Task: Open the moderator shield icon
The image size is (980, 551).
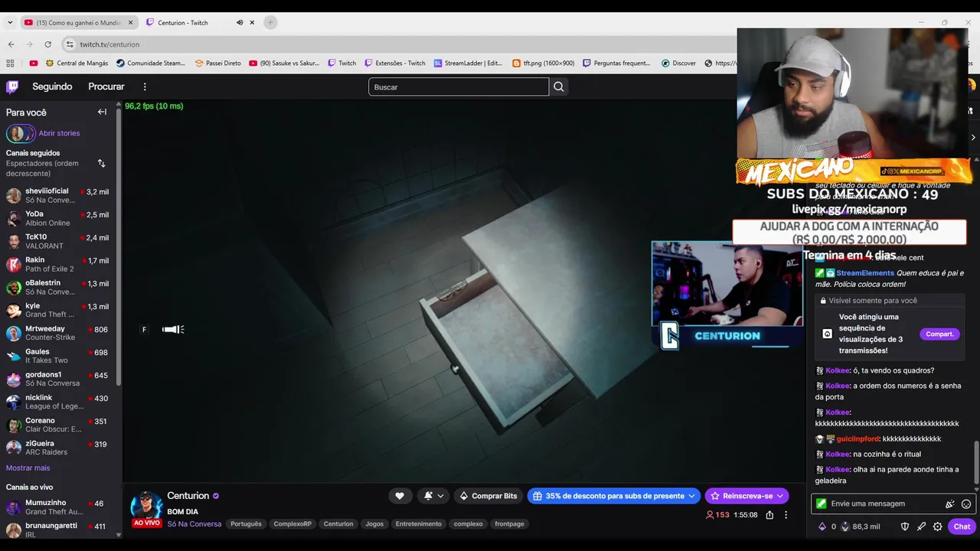Action: [905, 527]
